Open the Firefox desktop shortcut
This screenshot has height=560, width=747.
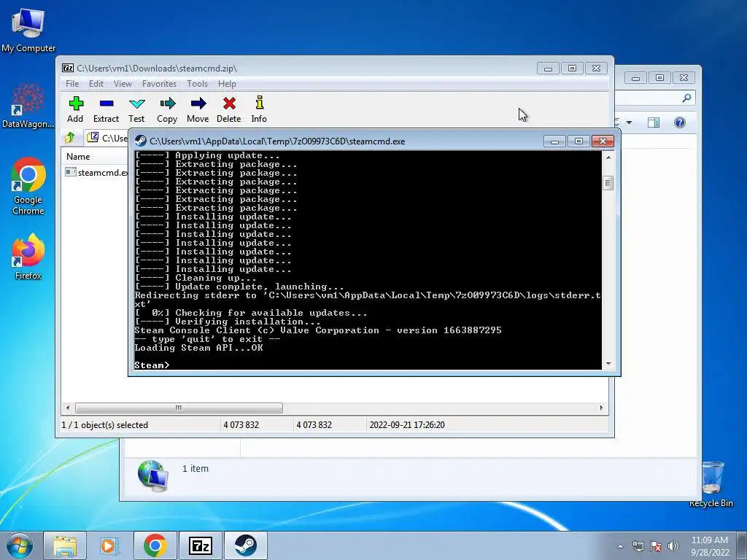(28, 257)
